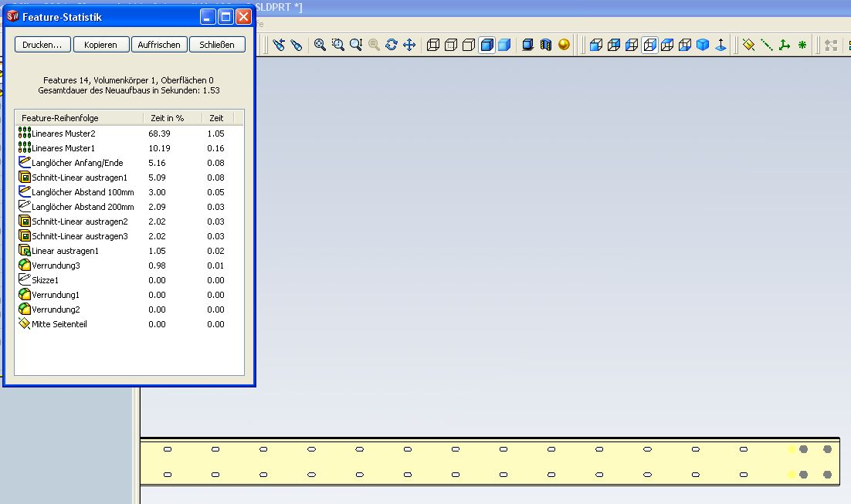Select the Lineares Muster2 row
The height and width of the screenshot is (504, 851).
click(129, 134)
